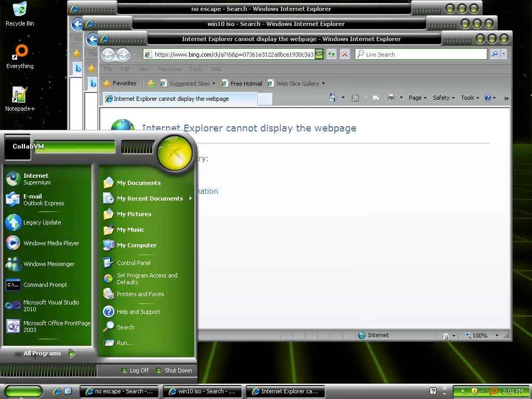
Task: Click the green Start button
Action: tap(23, 391)
